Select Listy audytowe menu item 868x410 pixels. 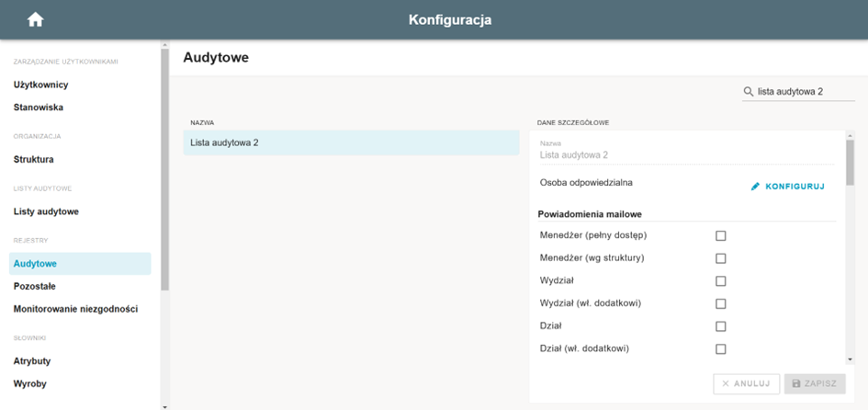(46, 211)
